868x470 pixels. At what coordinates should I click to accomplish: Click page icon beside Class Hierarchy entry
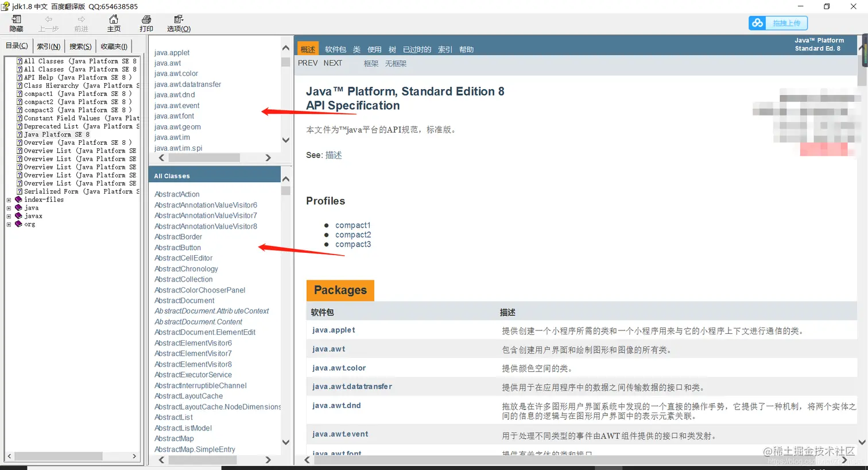tap(20, 85)
